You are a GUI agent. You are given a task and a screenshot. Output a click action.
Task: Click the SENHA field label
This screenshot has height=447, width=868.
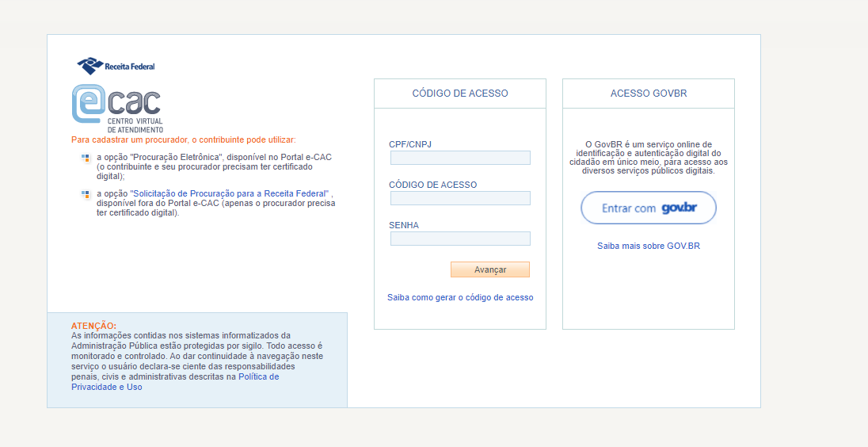(x=404, y=225)
